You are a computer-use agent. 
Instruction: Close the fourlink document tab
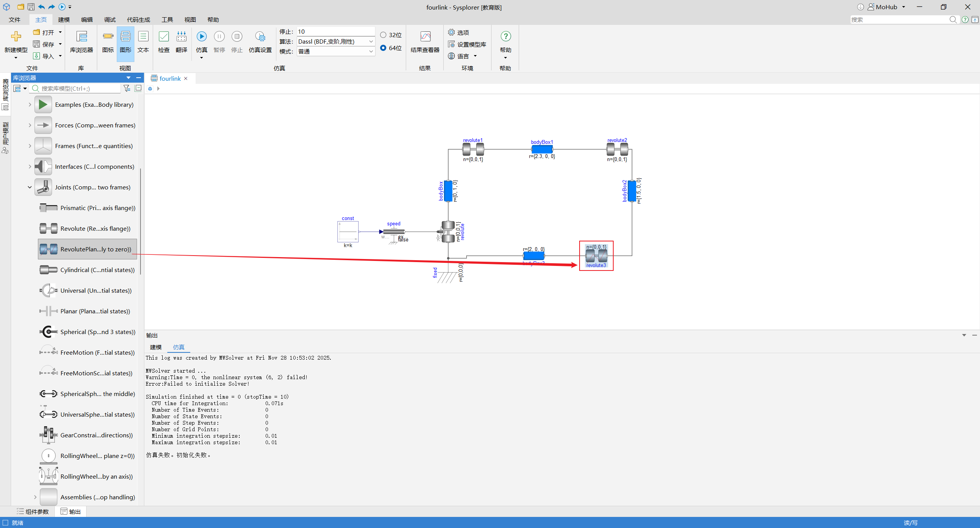186,78
